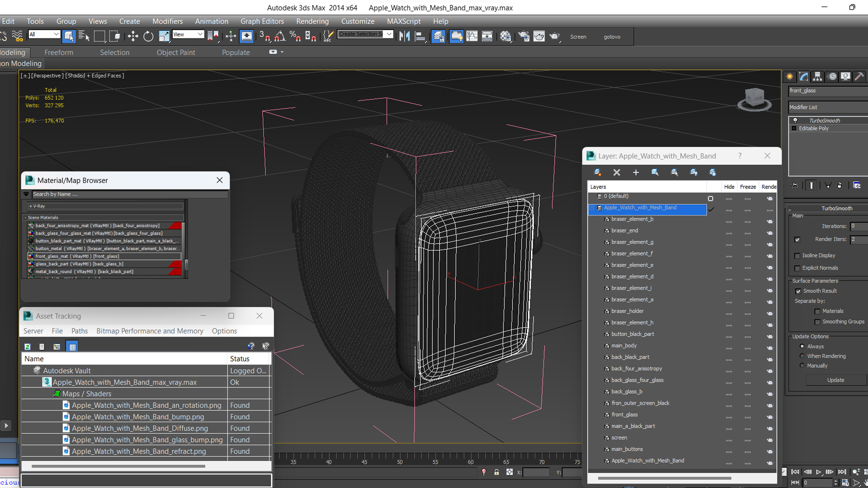Screen dimensions: 868x488
Task: Toggle Percent Snap
Action: tap(295, 36)
